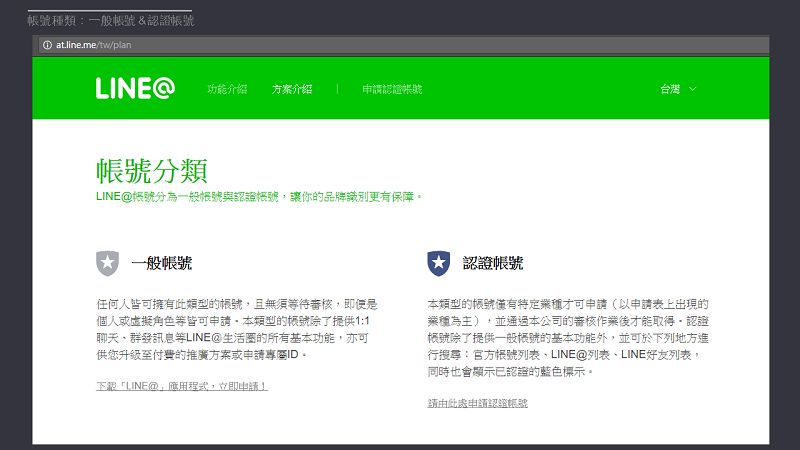Open the 申請認證帳號 menu item

(392, 89)
